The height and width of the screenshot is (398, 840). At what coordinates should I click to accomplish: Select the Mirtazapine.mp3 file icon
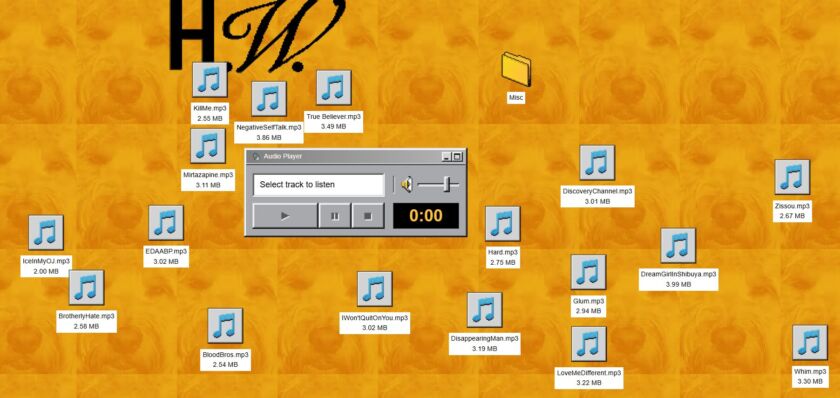pyautogui.click(x=208, y=146)
